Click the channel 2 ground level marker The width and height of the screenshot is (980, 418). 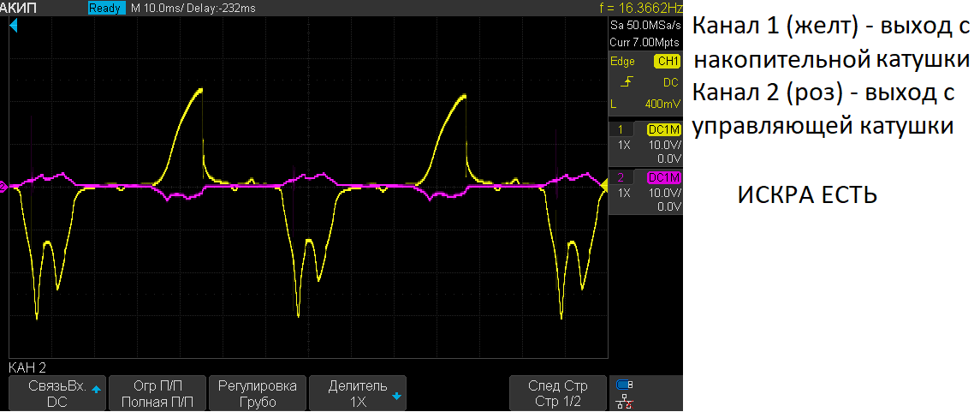click(x=3, y=186)
